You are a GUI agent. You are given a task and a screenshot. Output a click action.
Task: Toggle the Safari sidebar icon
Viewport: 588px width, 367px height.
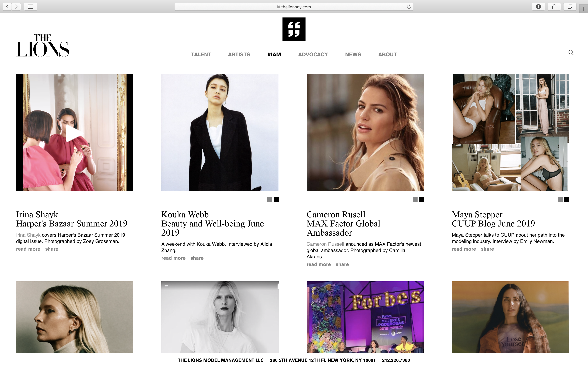point(31,7)
